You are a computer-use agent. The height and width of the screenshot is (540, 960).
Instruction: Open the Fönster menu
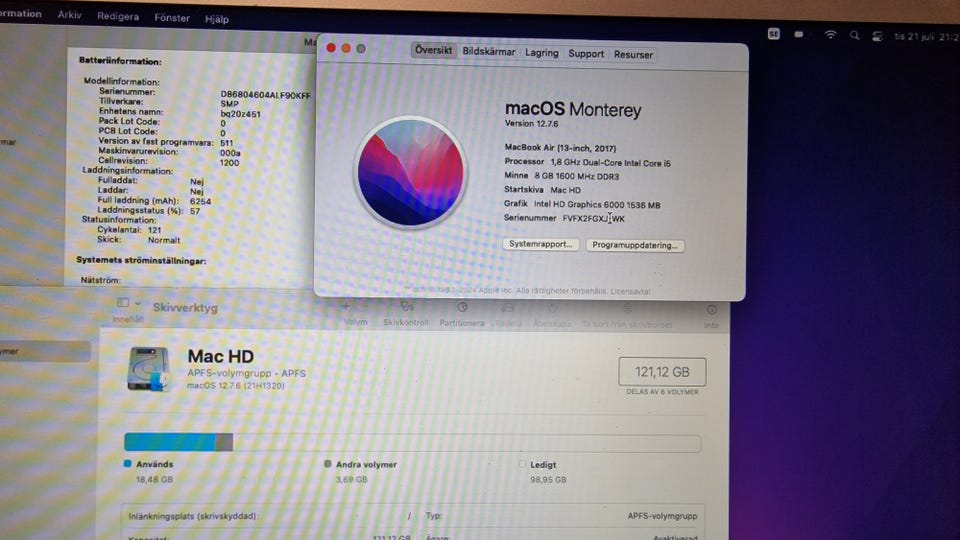171,18
